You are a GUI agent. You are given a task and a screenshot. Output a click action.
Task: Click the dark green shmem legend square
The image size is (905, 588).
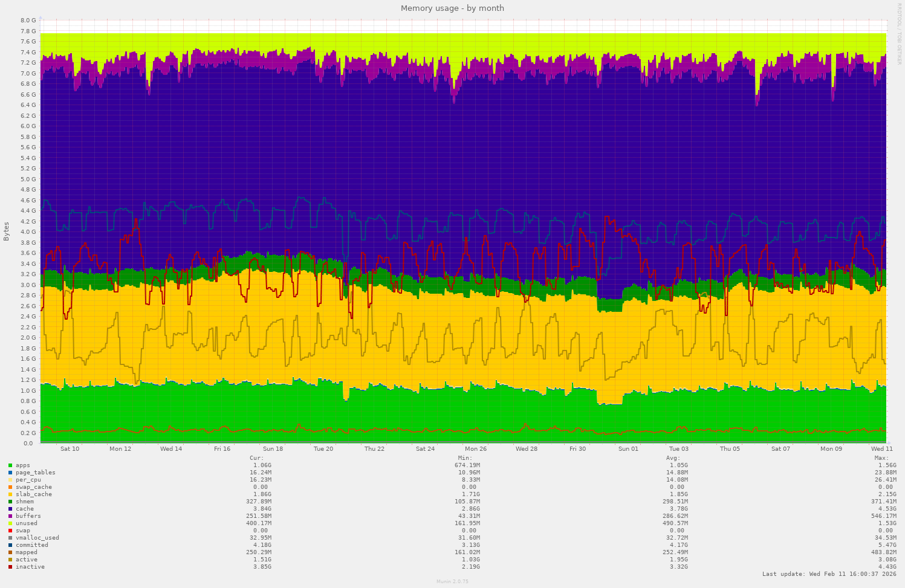point(10,501)
